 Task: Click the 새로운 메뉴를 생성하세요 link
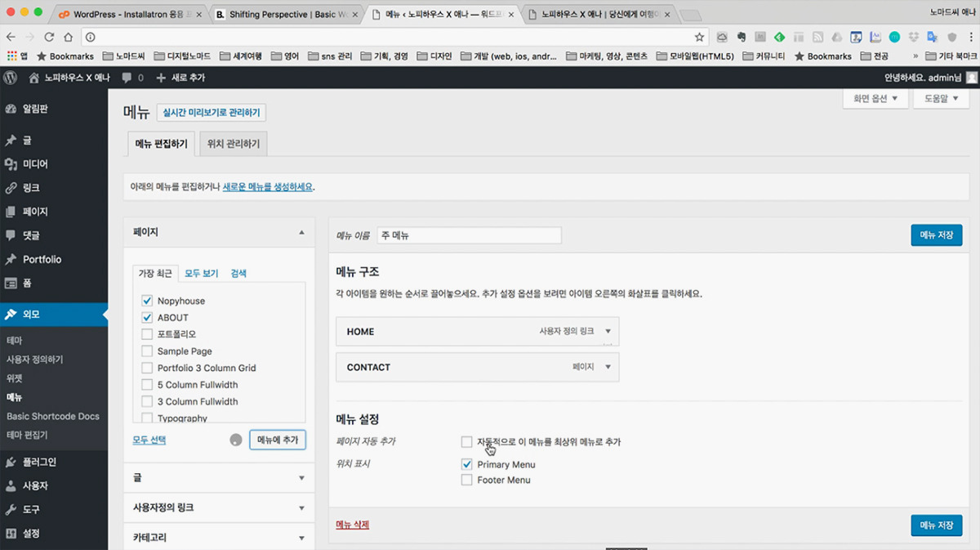tap(268, 186)
